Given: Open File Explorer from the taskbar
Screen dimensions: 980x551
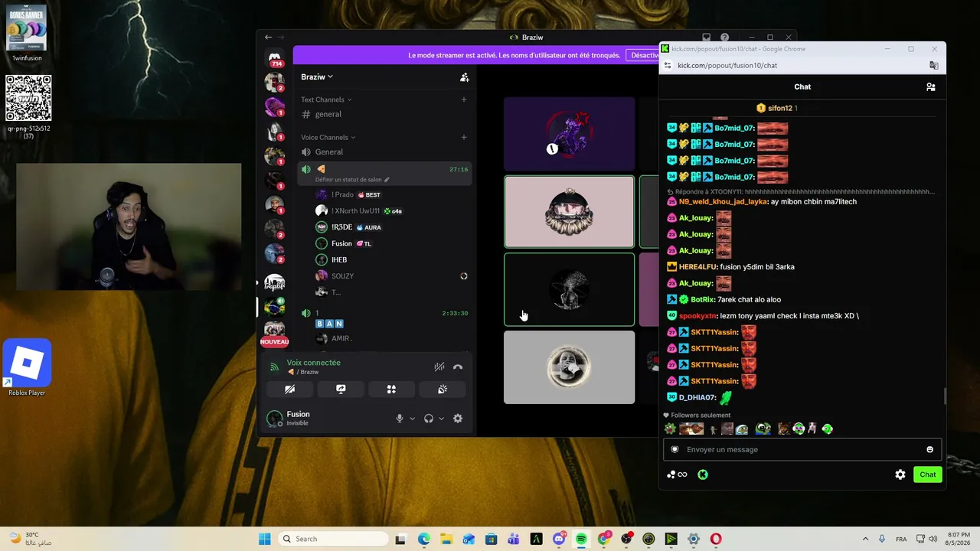Looking at the screenshot, I should tap(446, 540).
